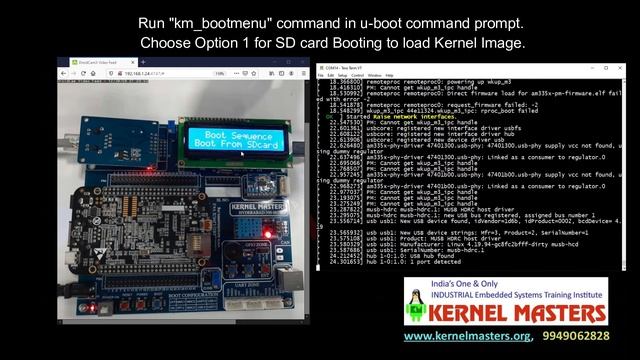Open the Tera Term Window menu

[374, 76]
